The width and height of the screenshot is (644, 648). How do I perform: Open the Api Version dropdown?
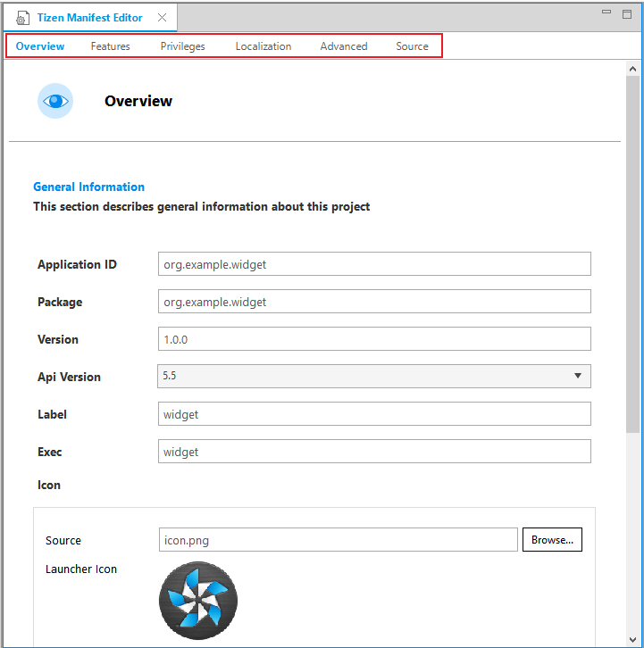click(373, 377)
